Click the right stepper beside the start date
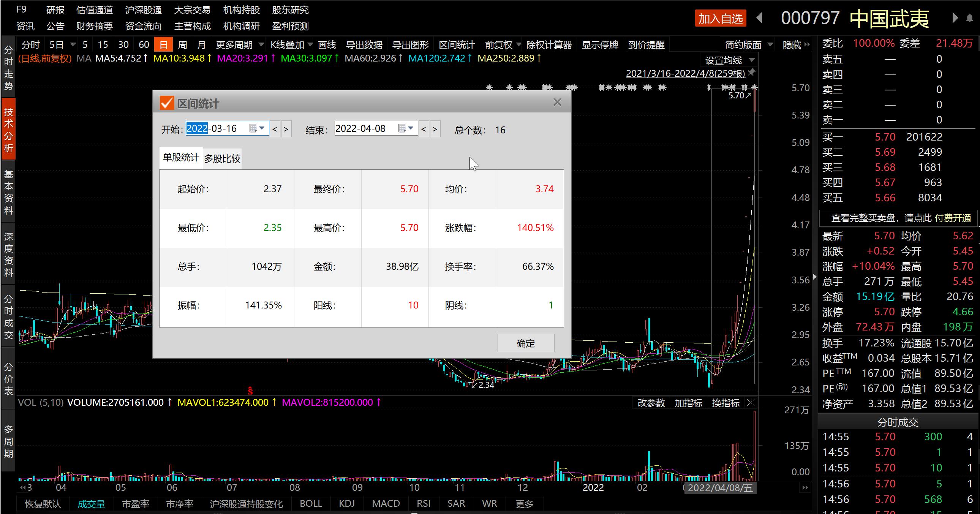This screenshot has height=514, width=980. (286, 129)
